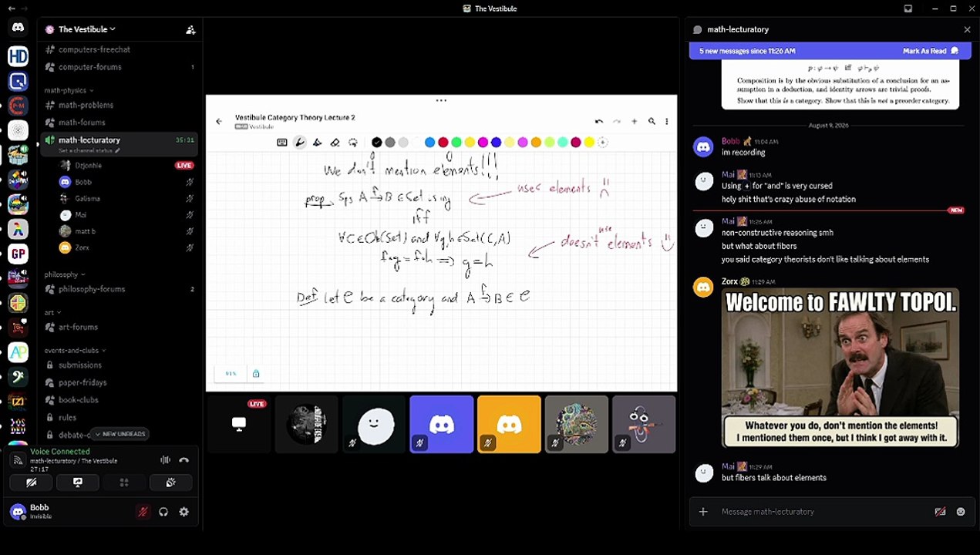
Task: Select the eraser tool in whiteboard toolbar
Action: 335,143
